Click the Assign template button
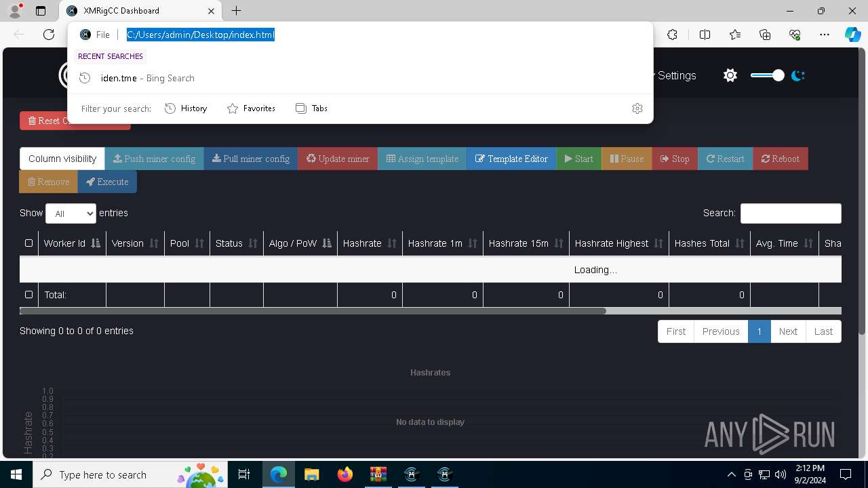 tap(422, 159)
